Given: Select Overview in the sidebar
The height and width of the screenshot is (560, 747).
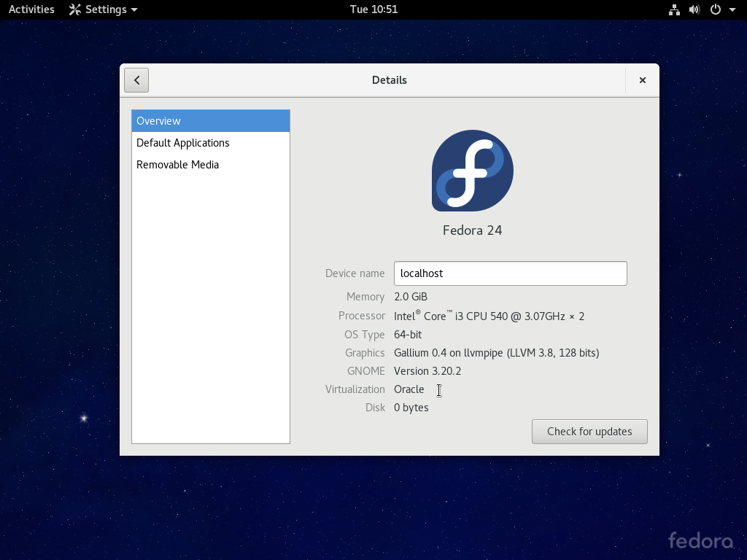Looking at the screenshot, I should tap(210, 121).
